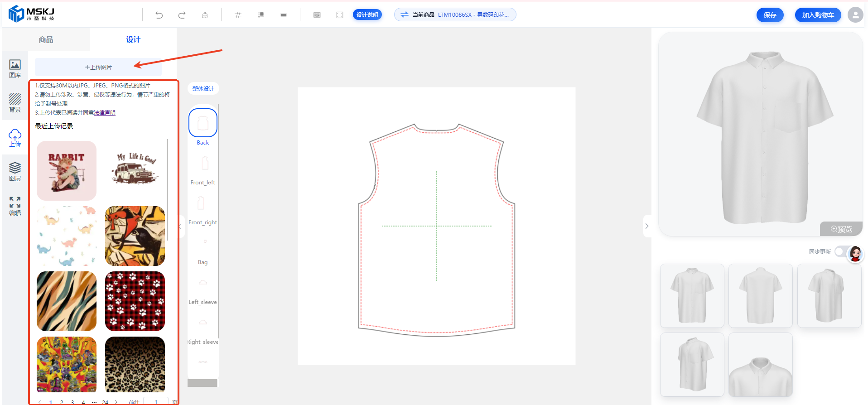Switch to the 设计 tab
Viewport: 868px width, 405px height.
(x=133, y=40)
